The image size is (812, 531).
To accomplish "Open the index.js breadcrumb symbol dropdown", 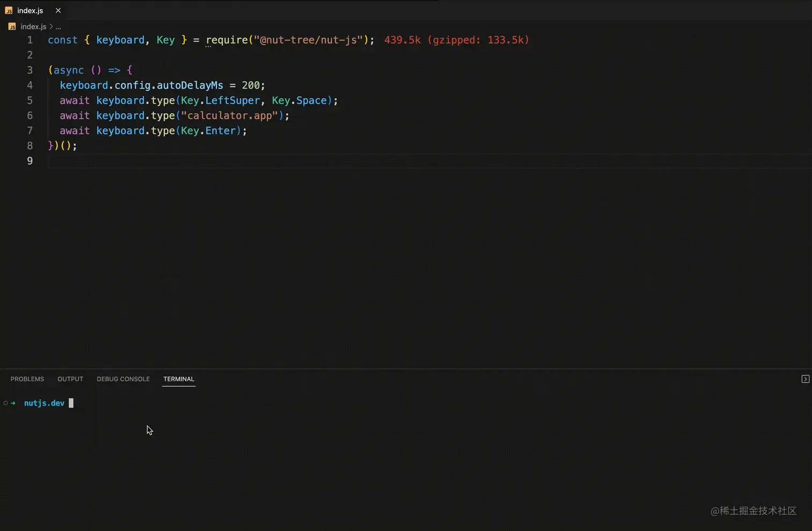I will point(33,26).
